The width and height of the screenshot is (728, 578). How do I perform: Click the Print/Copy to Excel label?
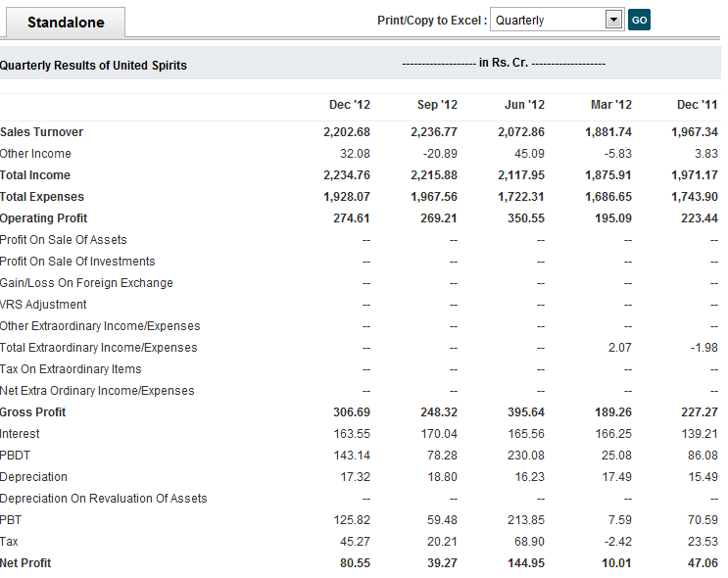click(432, 21)
